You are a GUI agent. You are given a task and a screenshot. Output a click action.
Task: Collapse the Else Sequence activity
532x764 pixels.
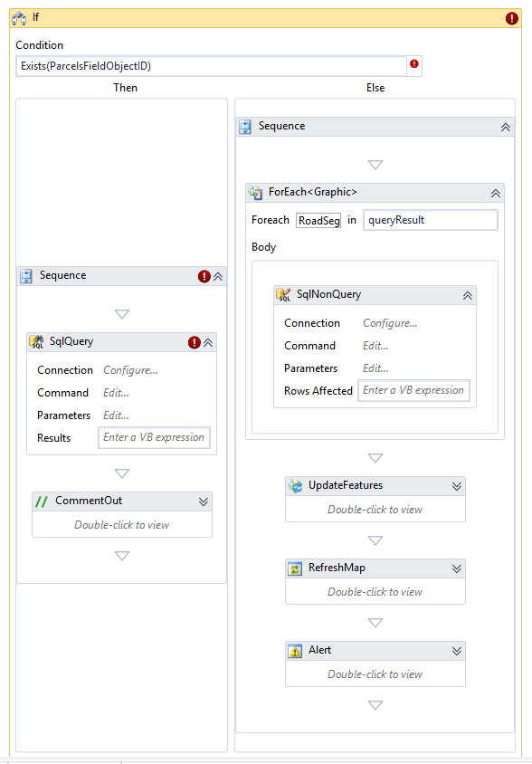pos(505,127)
